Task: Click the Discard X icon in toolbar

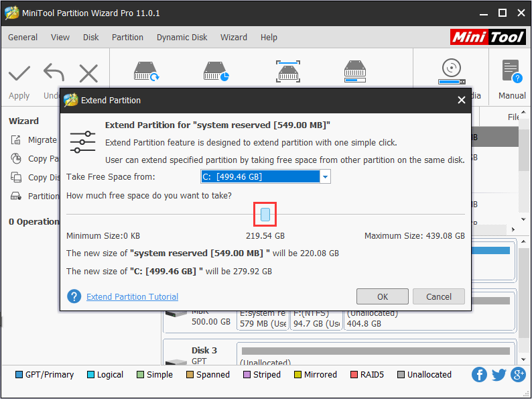Action: [88, 73]
